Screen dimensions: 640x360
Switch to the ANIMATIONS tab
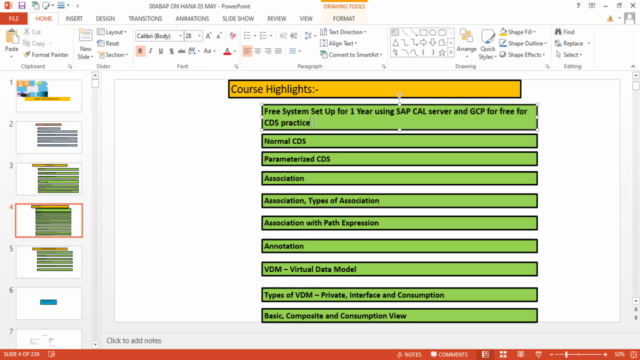(192, 18)
